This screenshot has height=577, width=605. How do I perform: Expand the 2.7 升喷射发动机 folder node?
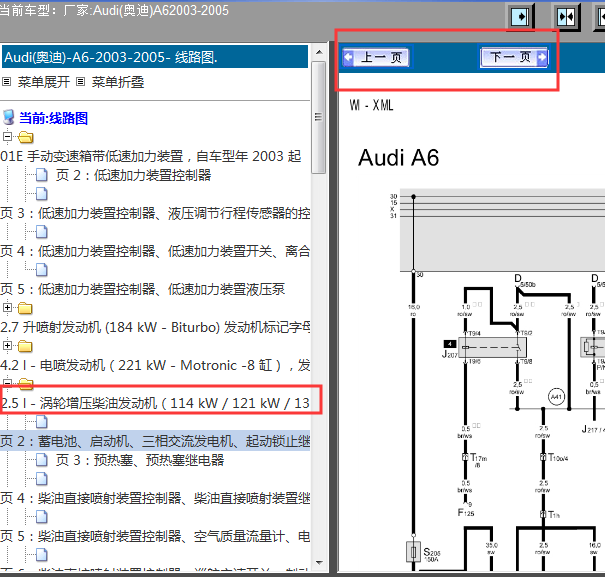7,308
